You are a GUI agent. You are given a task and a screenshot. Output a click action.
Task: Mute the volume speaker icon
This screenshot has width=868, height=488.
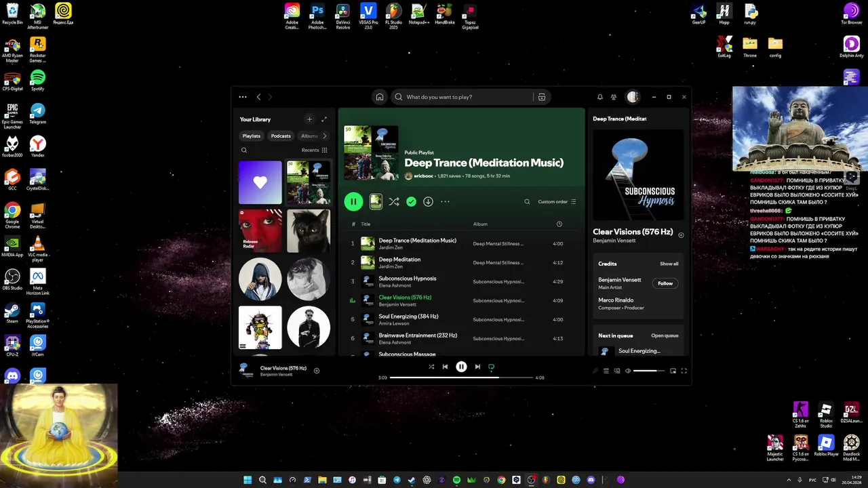tap(628, 371)
